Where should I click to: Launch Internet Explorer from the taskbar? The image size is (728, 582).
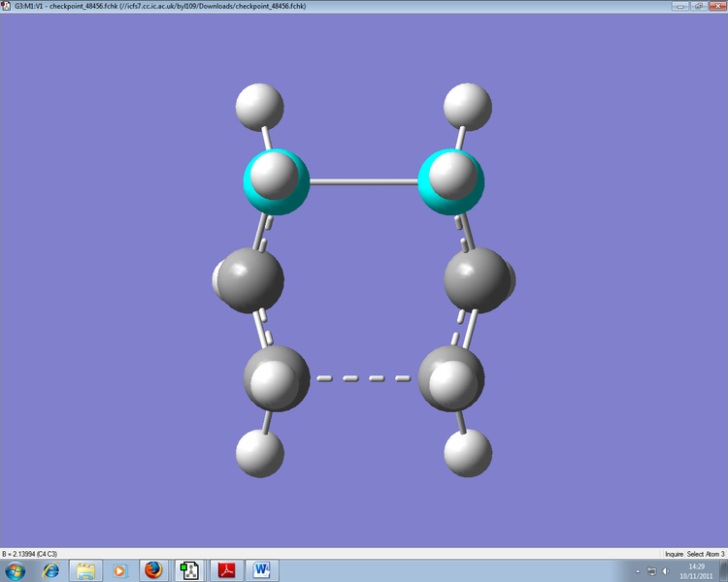(x=50, y=570)
